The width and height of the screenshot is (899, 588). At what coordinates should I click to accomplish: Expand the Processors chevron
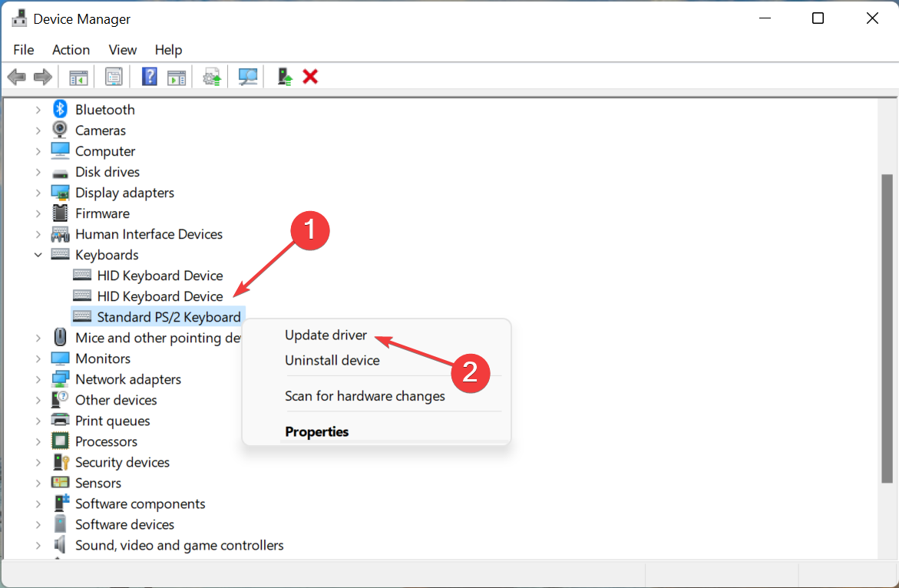click(38, 441)
